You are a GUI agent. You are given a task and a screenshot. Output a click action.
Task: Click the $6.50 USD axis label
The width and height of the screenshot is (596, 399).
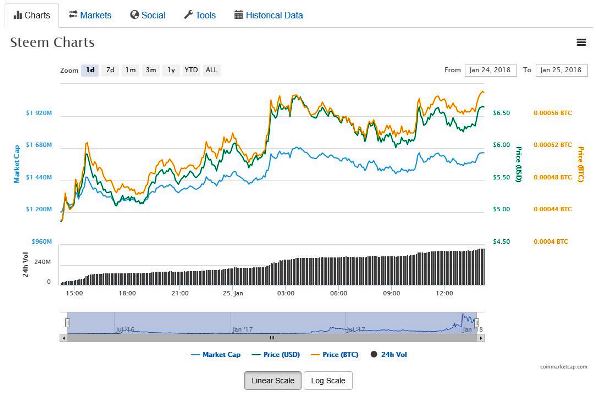(x=501, y=113)
